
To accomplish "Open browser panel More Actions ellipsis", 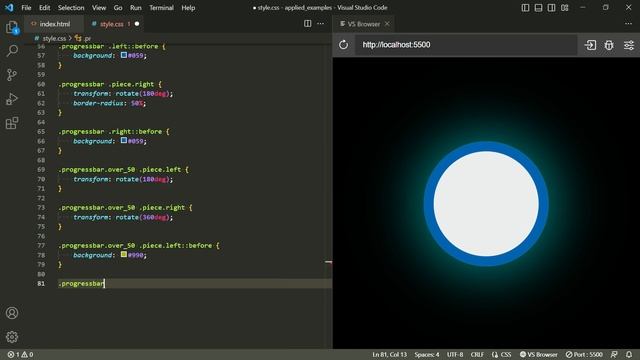I will [x=628, y=24].
